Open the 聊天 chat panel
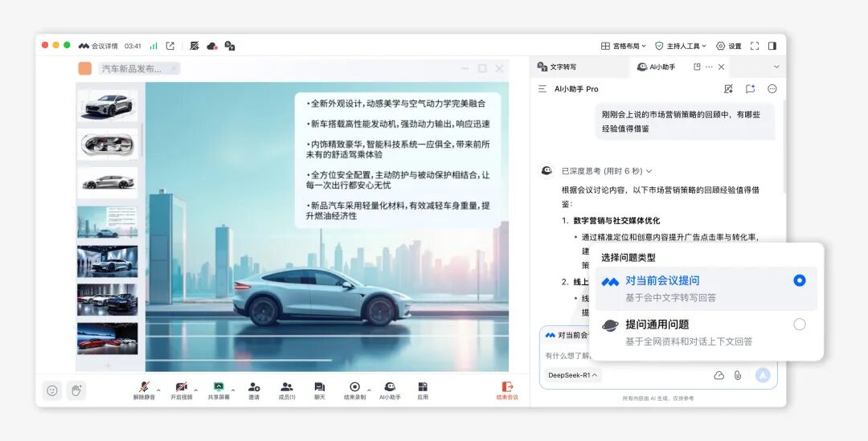This screenshot has height=441, width=868. tap(319, 390)
